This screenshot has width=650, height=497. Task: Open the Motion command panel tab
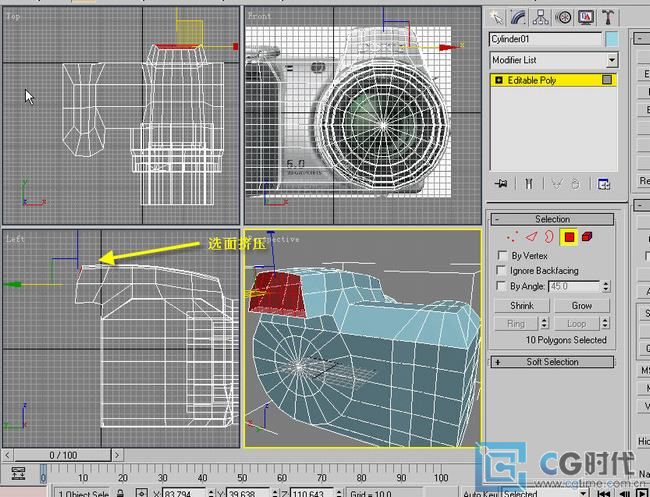coord(563,17)
